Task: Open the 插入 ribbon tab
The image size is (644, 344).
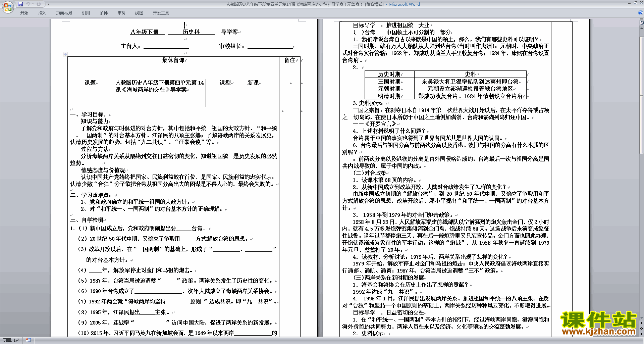Action: tap(42, 13)
